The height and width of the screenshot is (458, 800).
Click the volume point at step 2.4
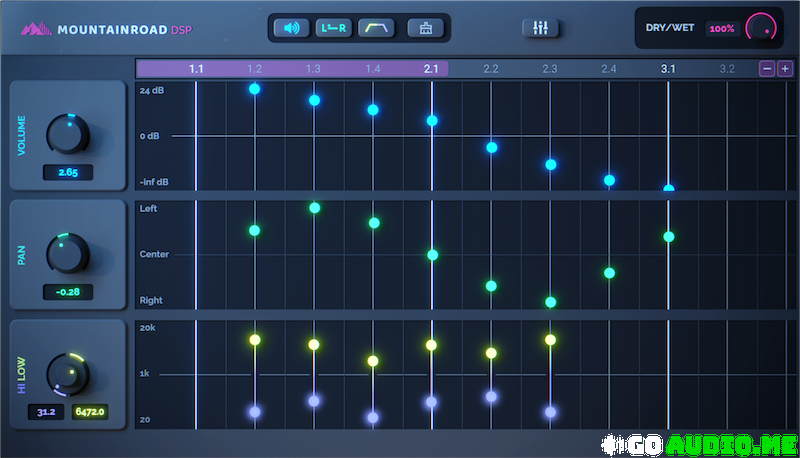coord(609,180)
